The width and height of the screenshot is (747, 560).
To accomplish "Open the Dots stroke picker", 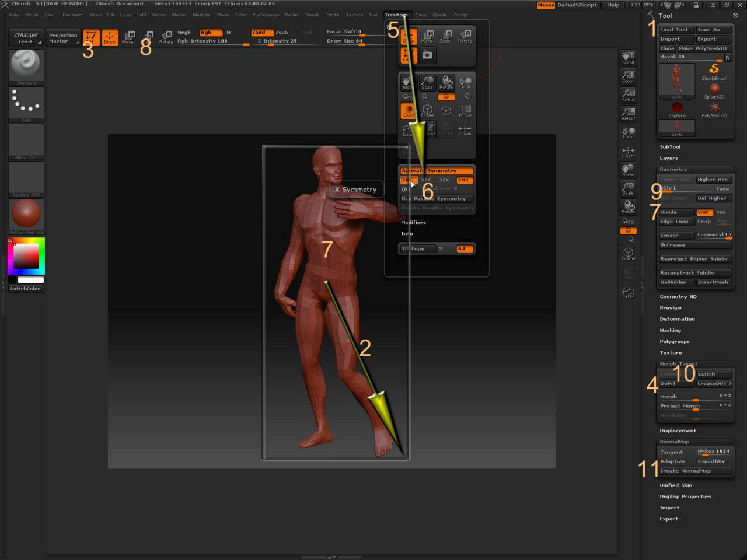I will pos(26,104).
